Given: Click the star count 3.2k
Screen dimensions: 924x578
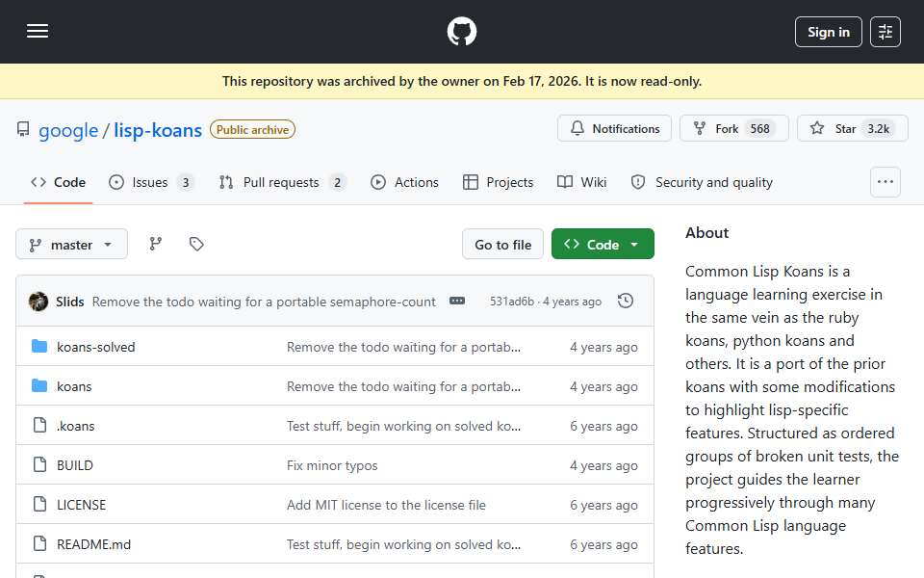Looking at the screenshot, I should click(878, 128).
